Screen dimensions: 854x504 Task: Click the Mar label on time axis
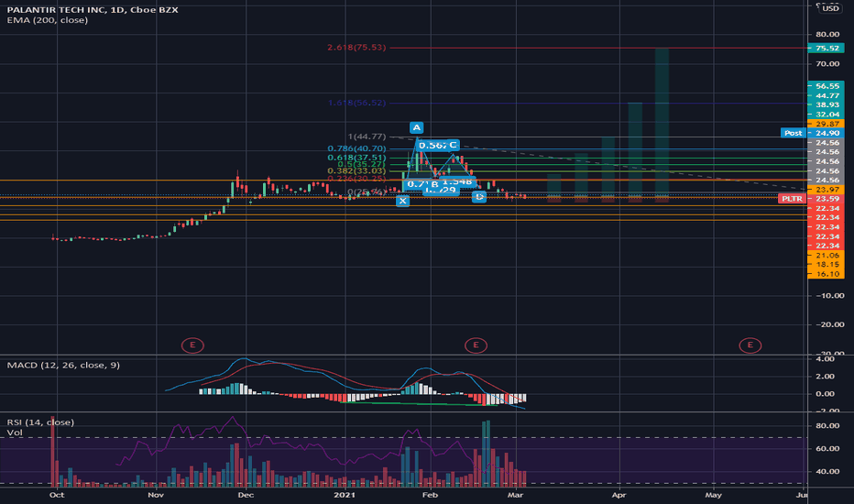point(515,495)
